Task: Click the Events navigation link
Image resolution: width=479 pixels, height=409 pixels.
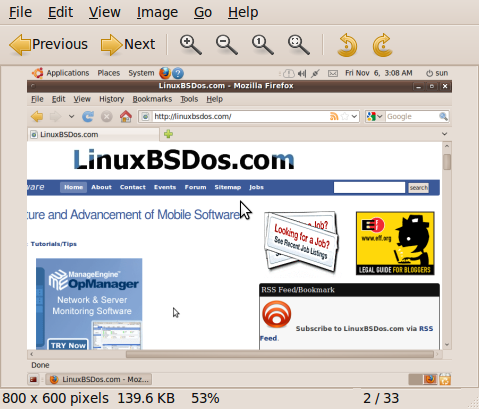Action: pos(165,187)
